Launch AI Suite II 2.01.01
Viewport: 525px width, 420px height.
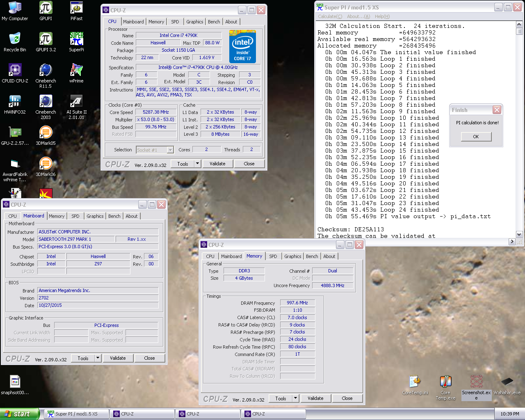76,107
